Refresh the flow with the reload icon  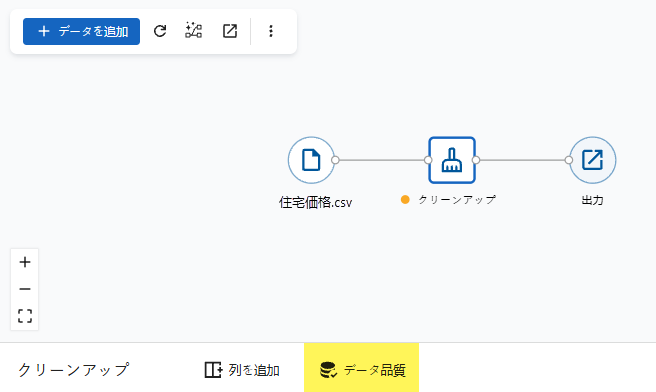pos(160,31)
